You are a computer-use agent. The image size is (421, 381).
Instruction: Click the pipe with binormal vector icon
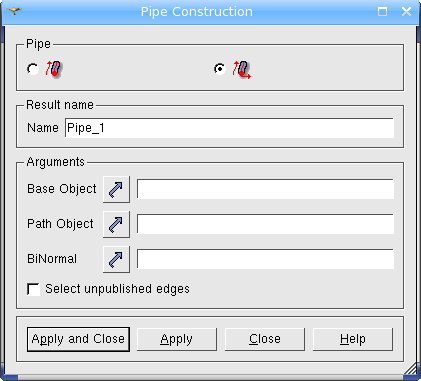(242, 69)
